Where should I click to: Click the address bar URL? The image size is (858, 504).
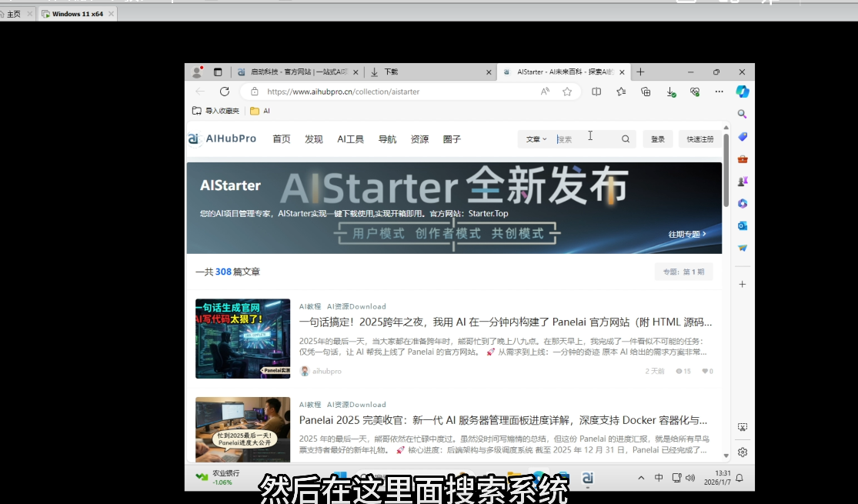(343, 92)
